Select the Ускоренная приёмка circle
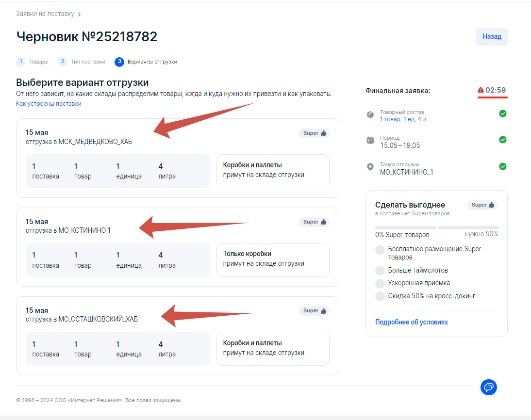This screenshot has width=531, height=420. (380, 283)
